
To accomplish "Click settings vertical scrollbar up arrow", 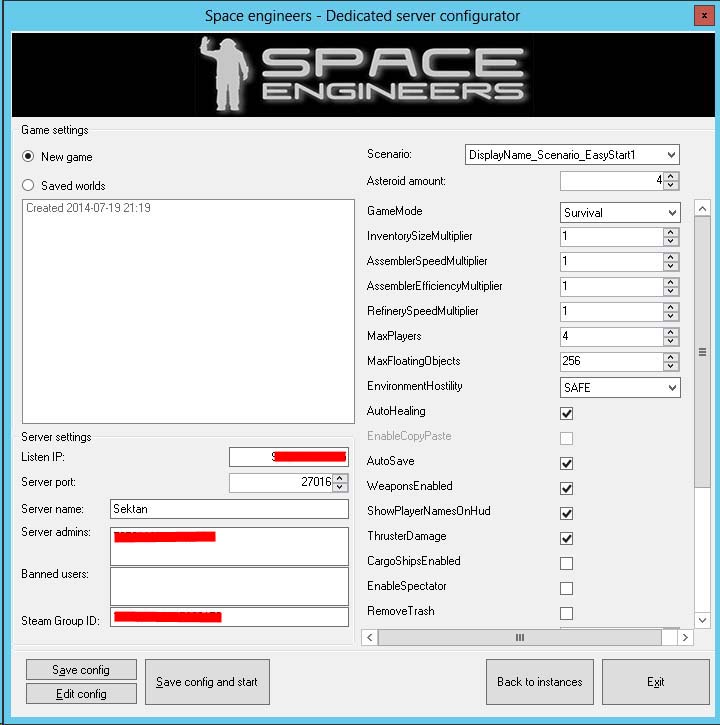I will point(702,209).
